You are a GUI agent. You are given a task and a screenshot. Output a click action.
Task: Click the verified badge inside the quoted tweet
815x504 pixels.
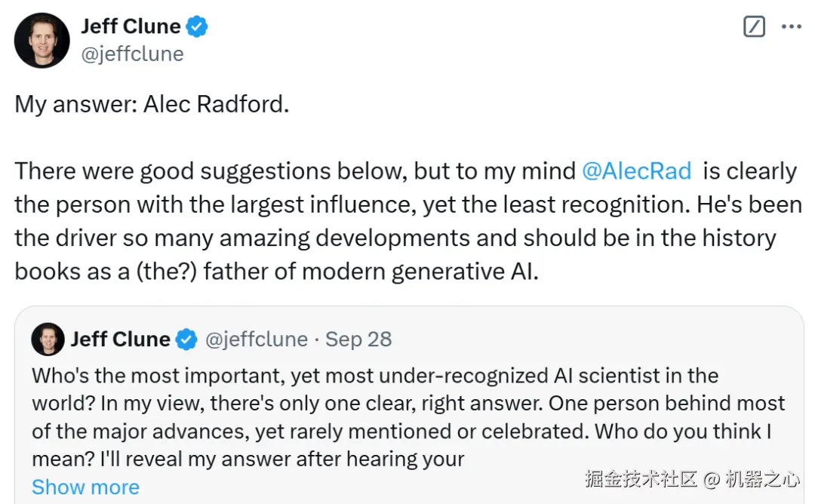(186, 340)
